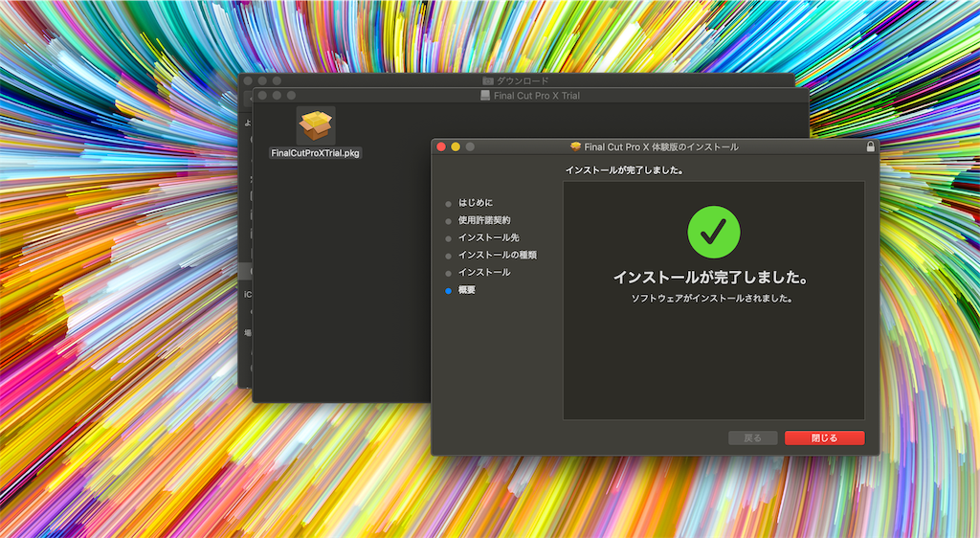Select the 概要 step in sidebar

(x=466, y=290)
